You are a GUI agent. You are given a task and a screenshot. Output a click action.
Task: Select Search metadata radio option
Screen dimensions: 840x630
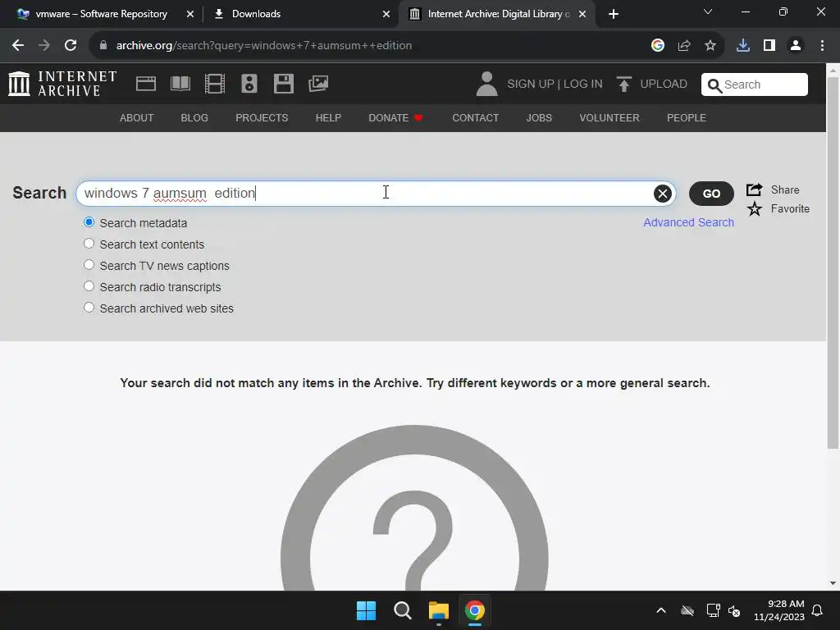[89, 222]
